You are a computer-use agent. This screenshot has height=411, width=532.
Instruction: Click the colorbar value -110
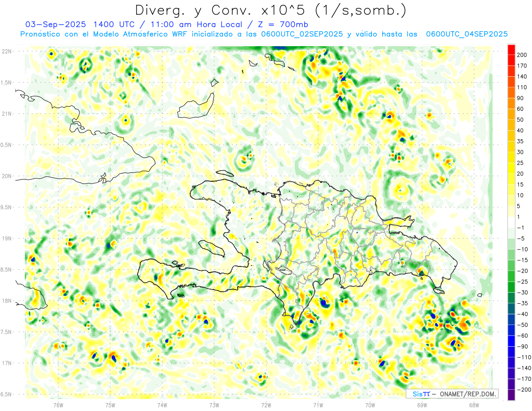pyautogui.click(x=524, y=357)
